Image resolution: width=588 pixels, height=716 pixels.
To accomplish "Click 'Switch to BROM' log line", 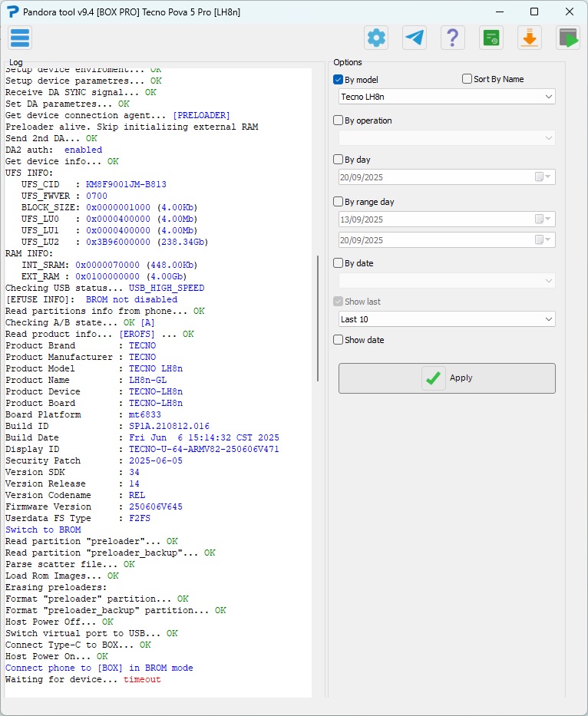I will tap(43, 530).
